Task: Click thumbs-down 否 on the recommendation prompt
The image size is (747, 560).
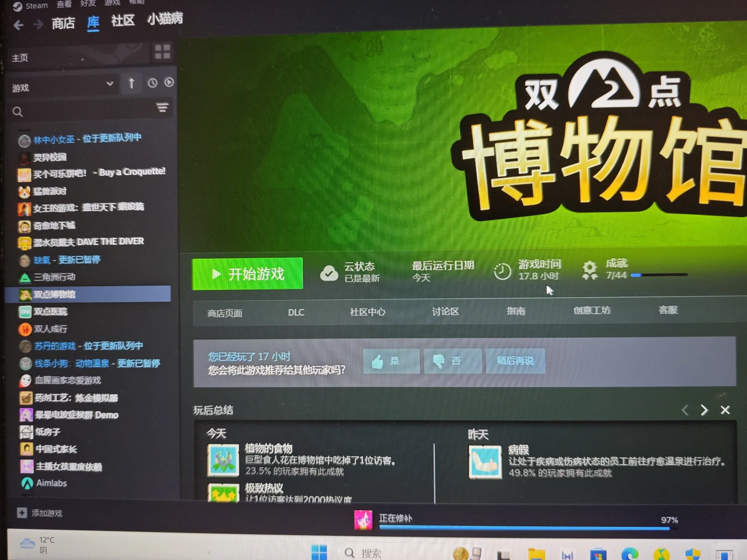Action: tap(452, 361)
